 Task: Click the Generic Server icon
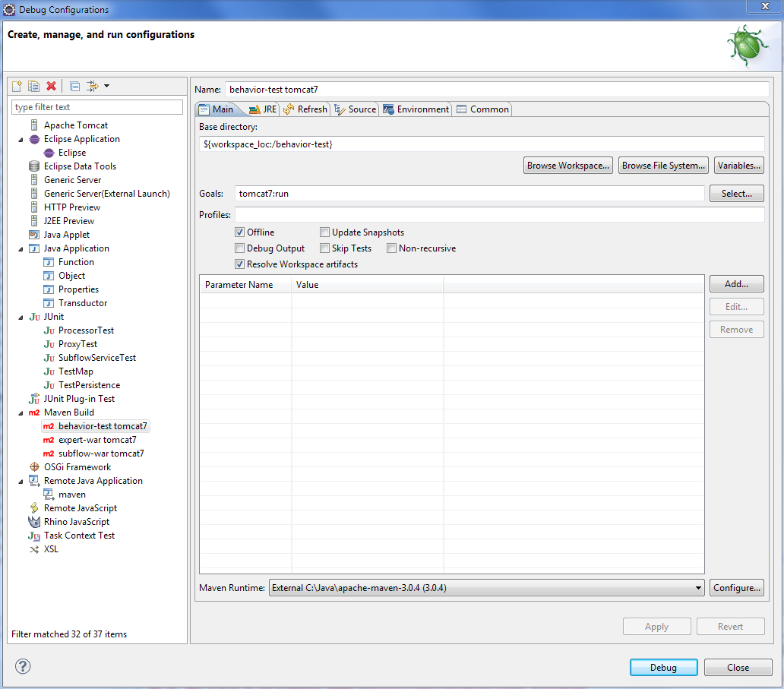point(34,179)
